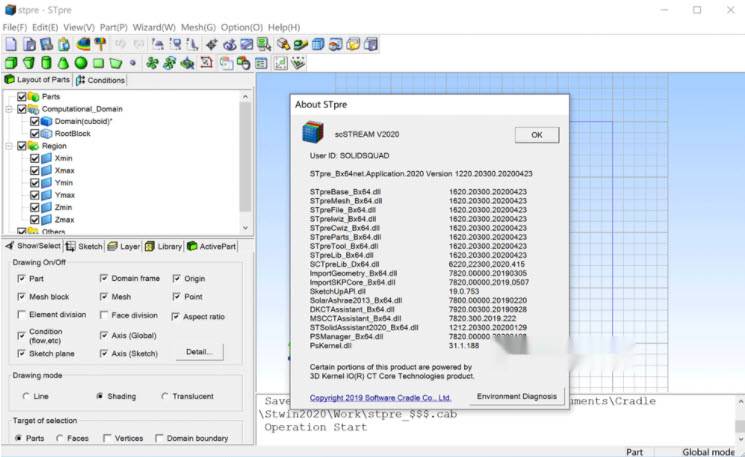Create a green sphere part
Viewport: 745px width, 457px height.
click(x=81, y=63)
